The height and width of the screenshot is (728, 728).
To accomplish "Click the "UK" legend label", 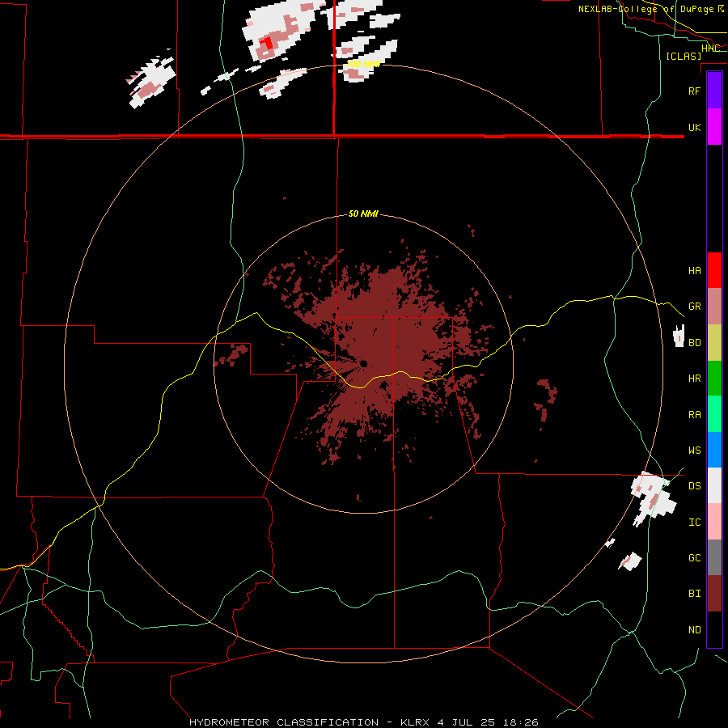I will point(694,127).
